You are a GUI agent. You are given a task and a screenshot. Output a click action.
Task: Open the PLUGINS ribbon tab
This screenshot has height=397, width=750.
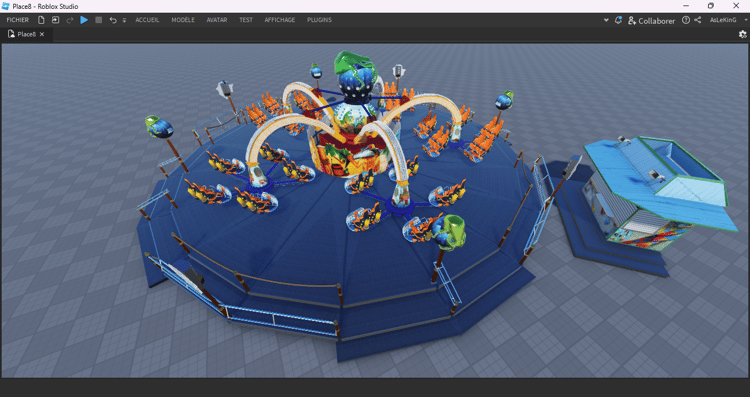[x=320, y=20]
